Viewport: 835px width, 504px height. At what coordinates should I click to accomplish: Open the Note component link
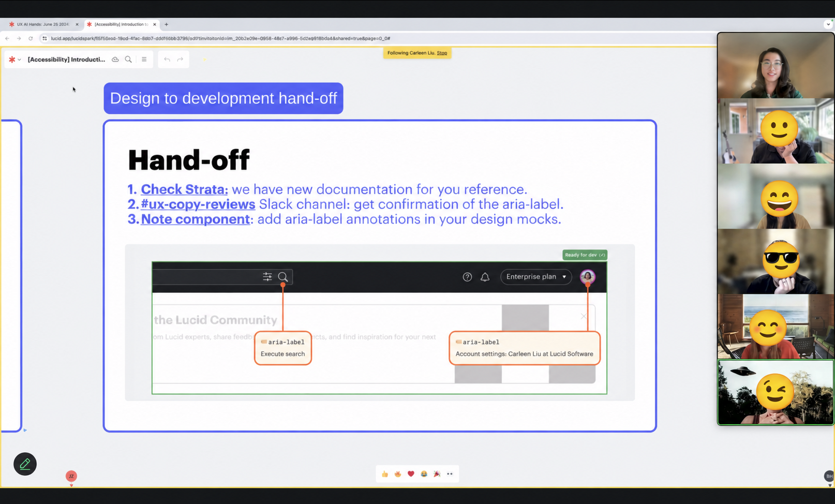(196, 219)
